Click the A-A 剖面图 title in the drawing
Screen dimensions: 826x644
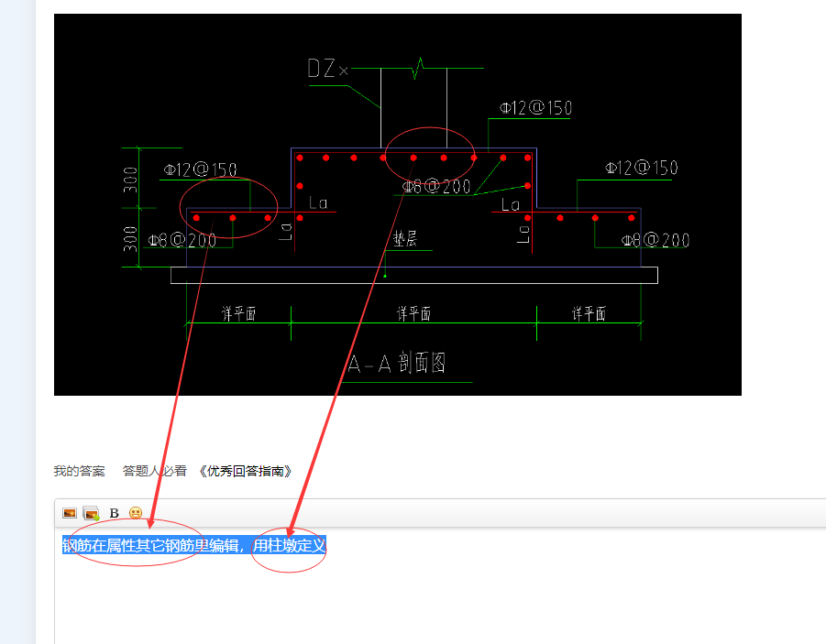[x=397, y=364]
